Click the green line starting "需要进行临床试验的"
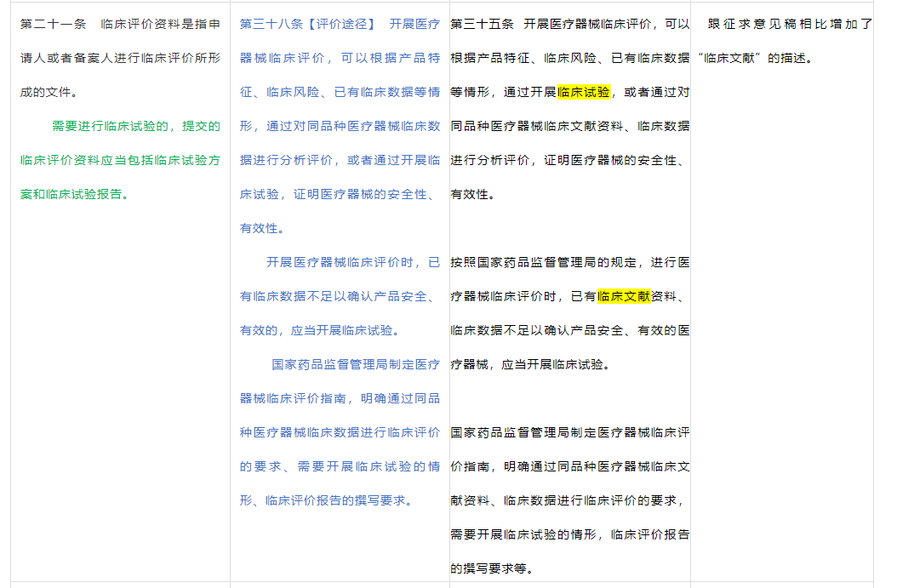Screen dimensions: 897x588 (135, 126)
